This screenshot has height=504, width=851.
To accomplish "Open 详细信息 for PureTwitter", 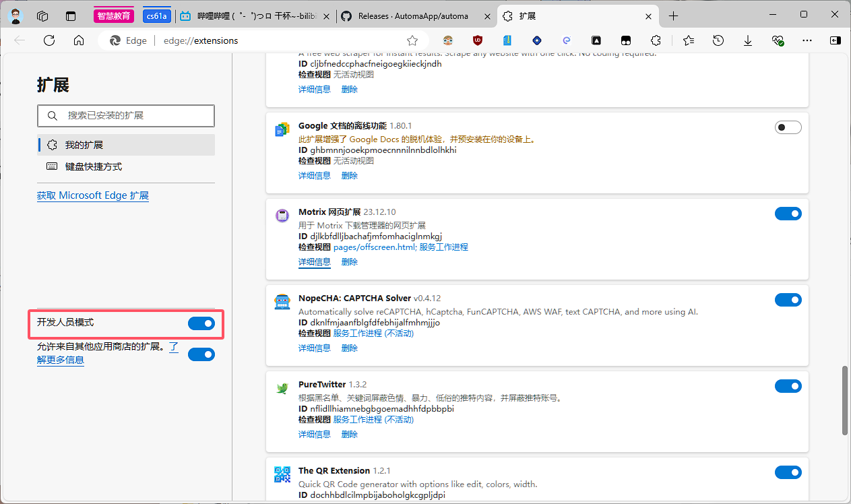I will (315, 434).
